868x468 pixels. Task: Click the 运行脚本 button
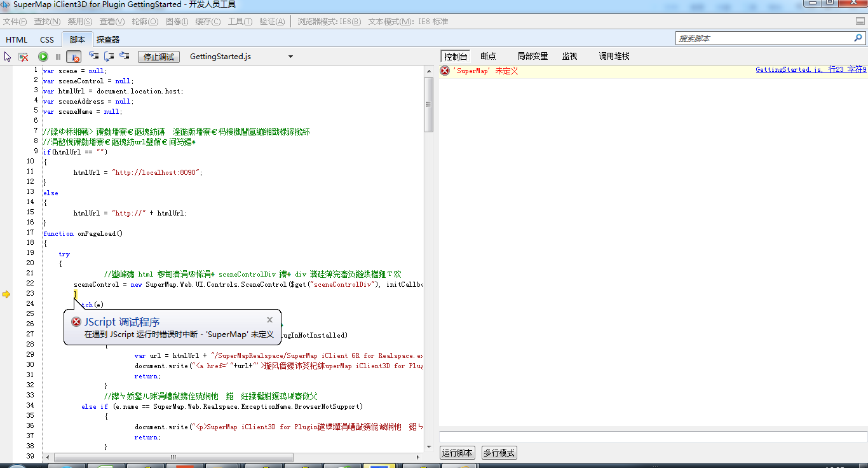[457, 453]
